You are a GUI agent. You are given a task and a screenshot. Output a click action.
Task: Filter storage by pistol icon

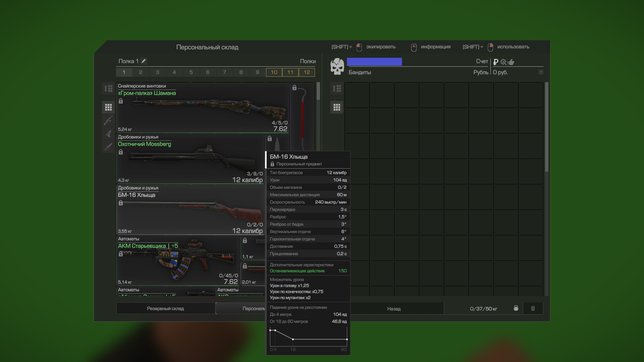click(x=108, y=133)
